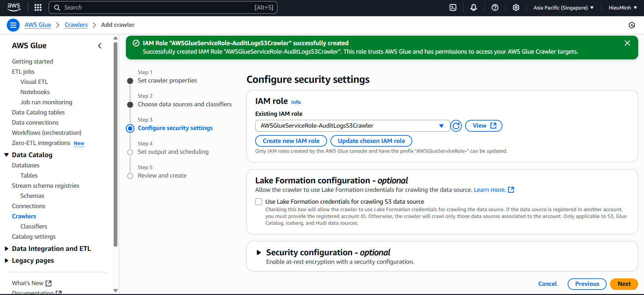Open Zero-ETL integrations
This screenshot has height=295, width=644.
[x=41, y=143]
